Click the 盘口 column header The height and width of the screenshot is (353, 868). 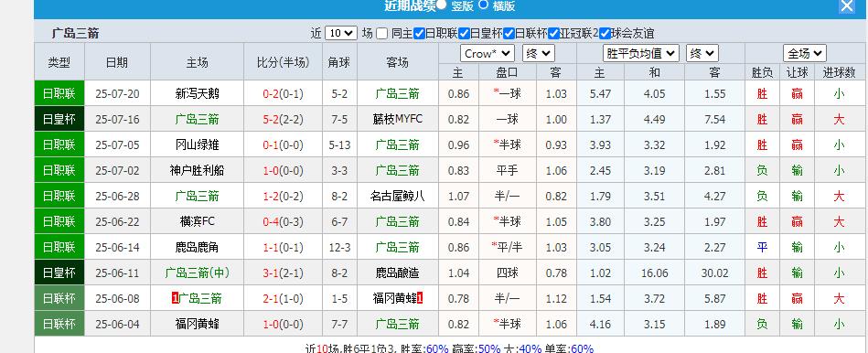[x=508, y=72]
